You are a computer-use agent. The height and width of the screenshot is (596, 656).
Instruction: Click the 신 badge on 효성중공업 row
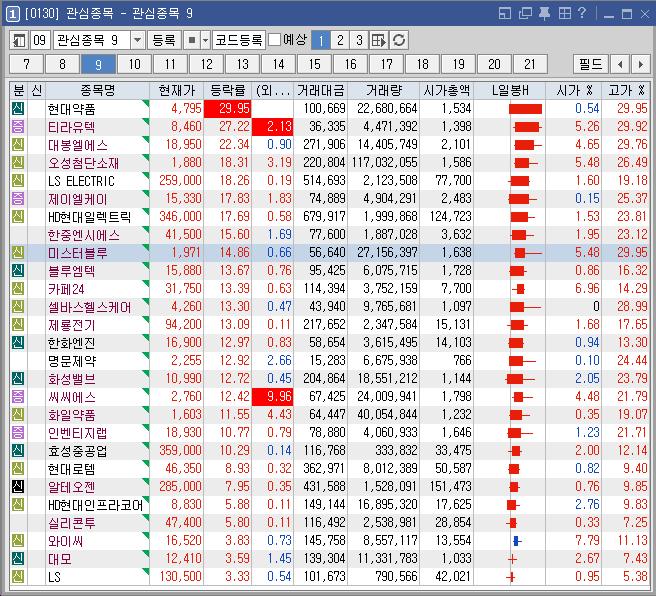pyautogui.click(x=18, y=450)
